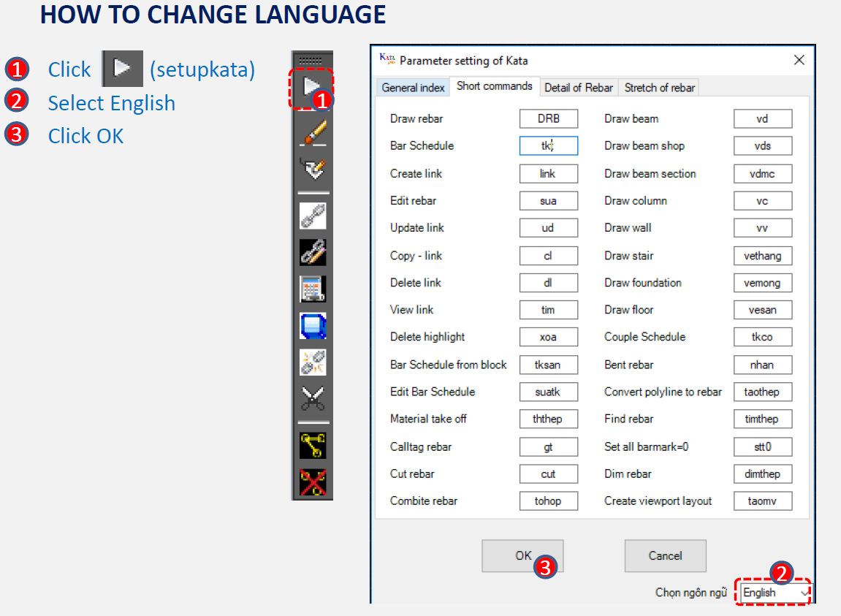Click the Material take off field ththep
Image resolution: width=841 pixels, height=616 pixels.
click(548, 419)
